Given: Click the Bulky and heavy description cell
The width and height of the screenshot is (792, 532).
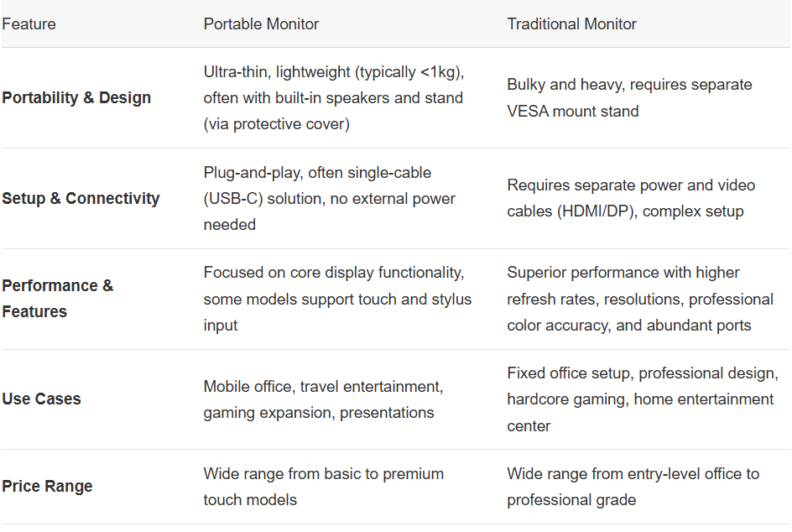Looking at the screenshot, I should point(629,98).
